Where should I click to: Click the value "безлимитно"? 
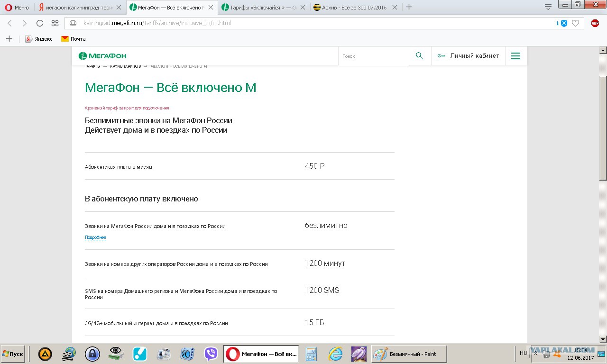326,226
